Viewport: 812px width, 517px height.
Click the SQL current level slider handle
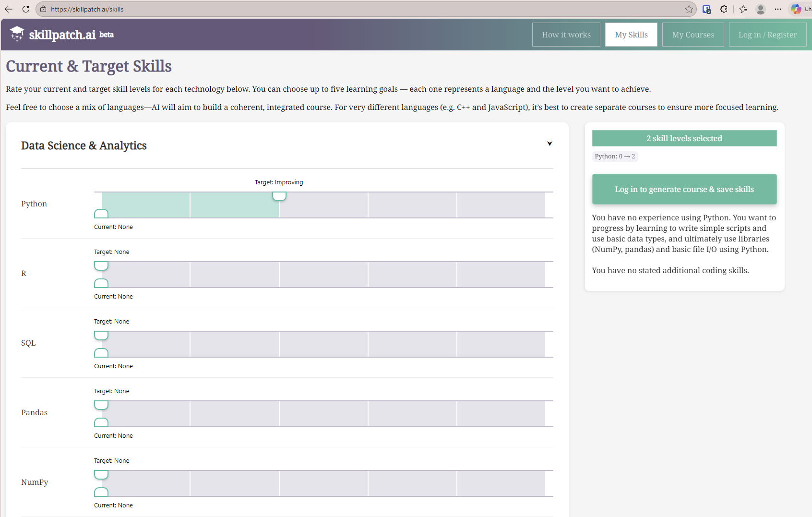pyautogui.click(x=101, y=353)
